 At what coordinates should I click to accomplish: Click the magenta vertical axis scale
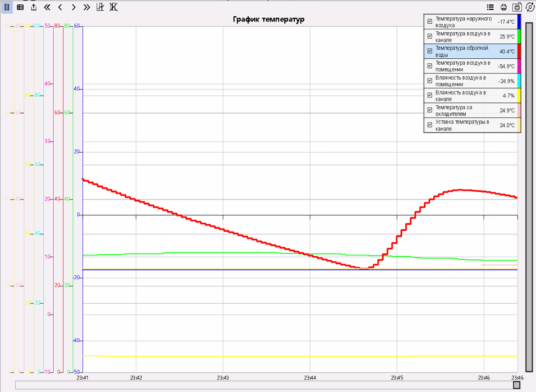tap(49, 198)
